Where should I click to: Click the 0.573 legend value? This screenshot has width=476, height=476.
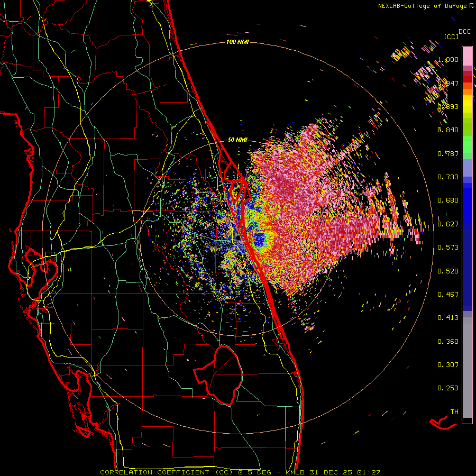coord(448,248)
